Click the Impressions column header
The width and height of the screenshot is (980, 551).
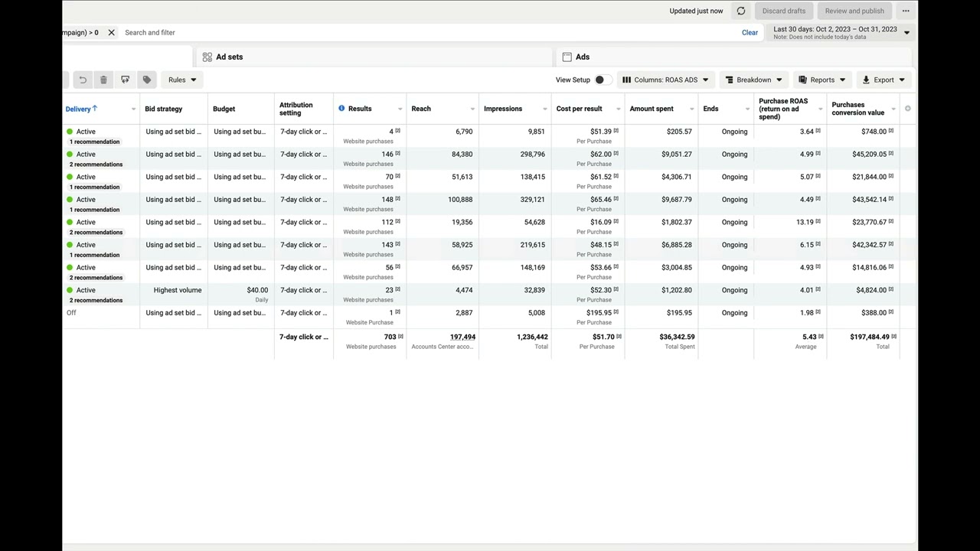(503, 109)
